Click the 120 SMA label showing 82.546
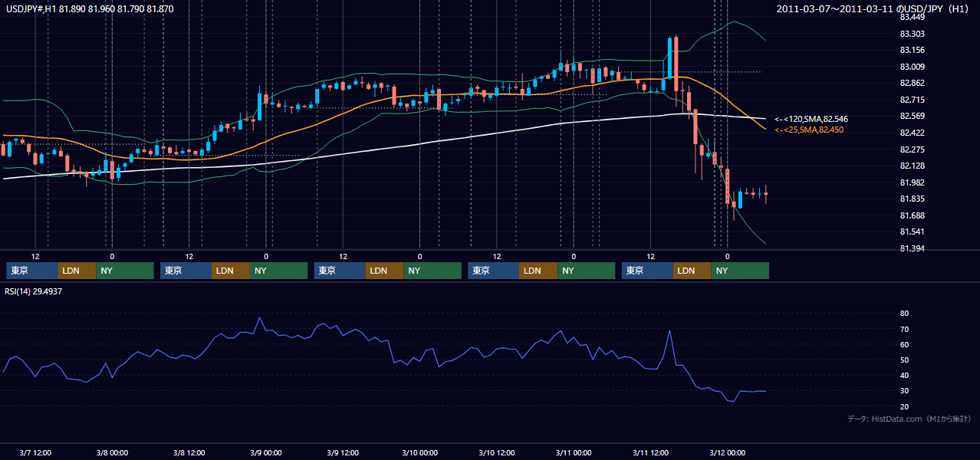The width and height of the screenshot is (980, 460). (x=811, y=119)
